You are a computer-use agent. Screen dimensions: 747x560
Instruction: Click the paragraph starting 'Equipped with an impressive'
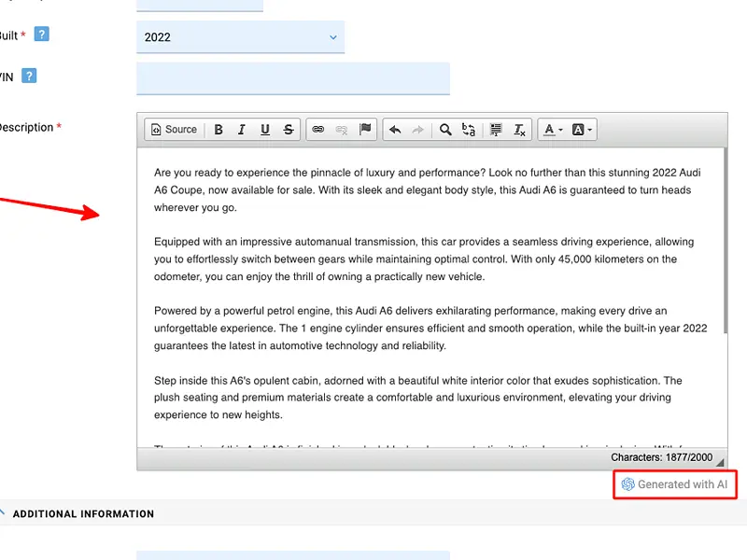click(424, 259)
